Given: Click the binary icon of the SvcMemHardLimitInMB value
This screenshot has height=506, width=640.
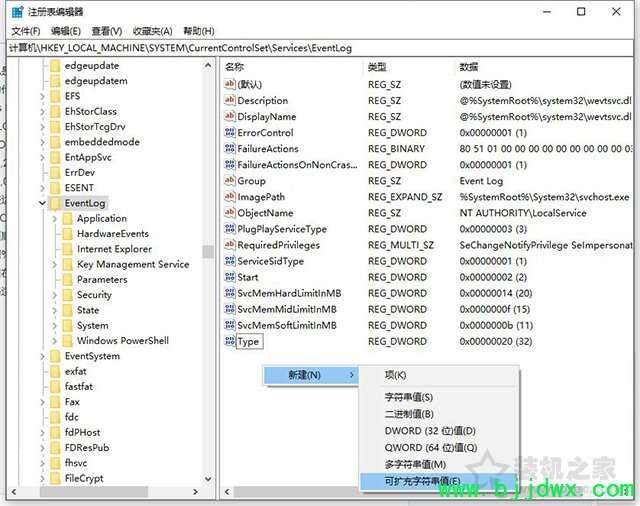Looking at the screenshot, I should pos(230,293).
